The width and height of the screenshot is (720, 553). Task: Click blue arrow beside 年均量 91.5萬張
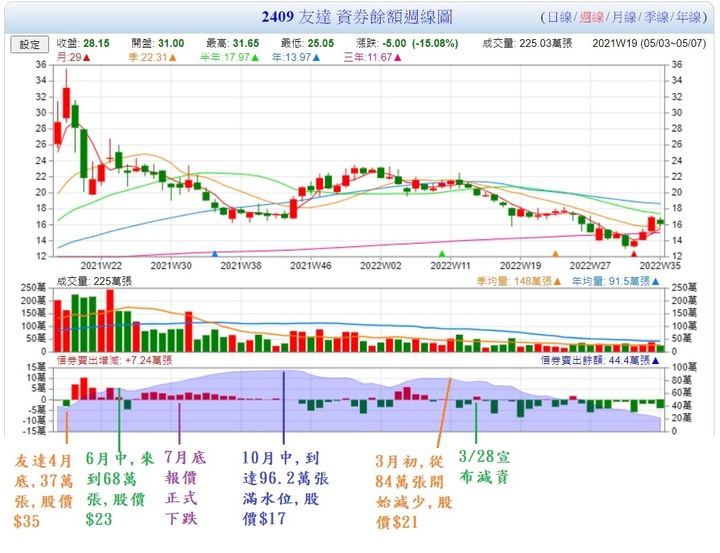coord(656,282)
